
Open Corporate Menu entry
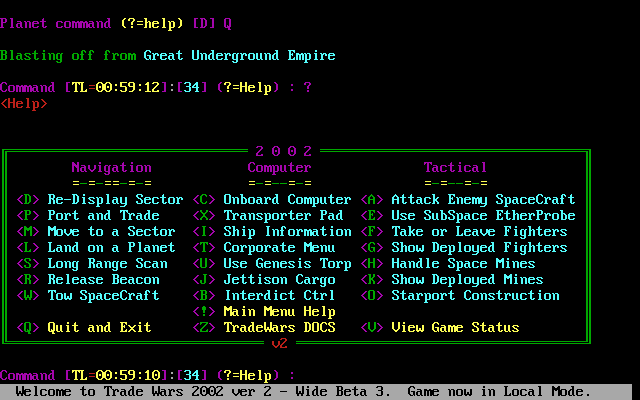coord(264,247)
